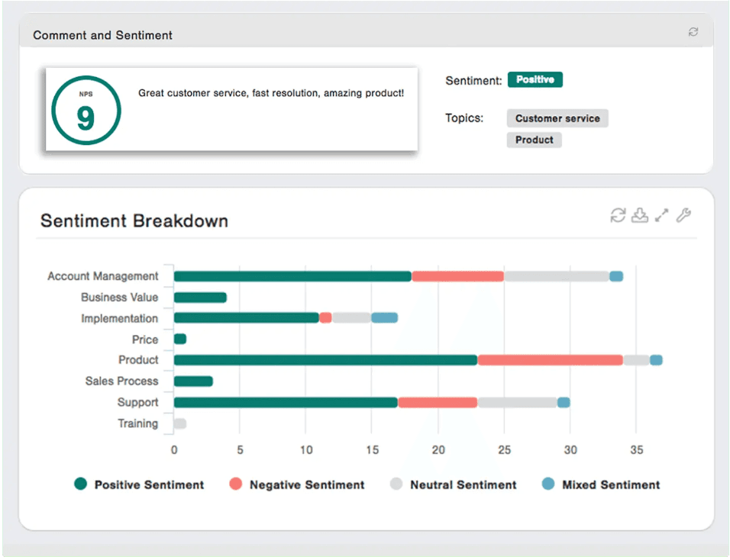This screenshot has height=560, width=730.
Task: Click the mixed bar for Support
Action: point(564,402)
